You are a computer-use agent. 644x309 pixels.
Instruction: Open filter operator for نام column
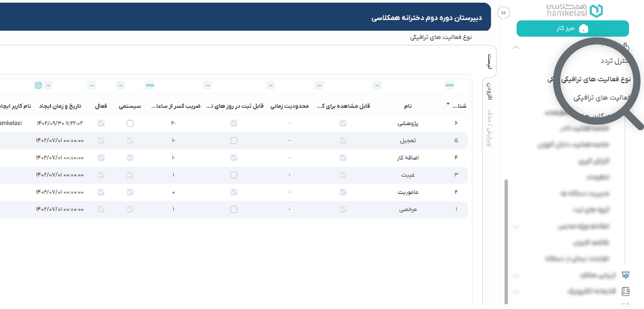pos(377,85)
